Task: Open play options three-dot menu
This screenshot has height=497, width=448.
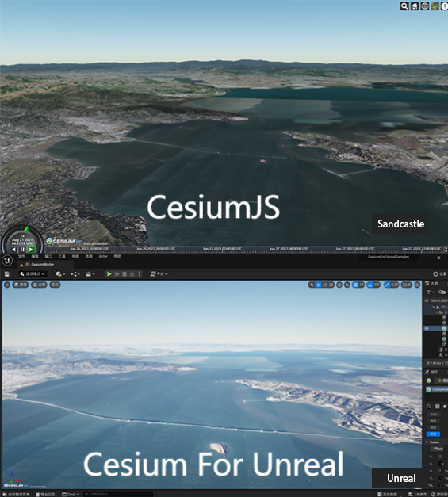Action: [140, 273]
